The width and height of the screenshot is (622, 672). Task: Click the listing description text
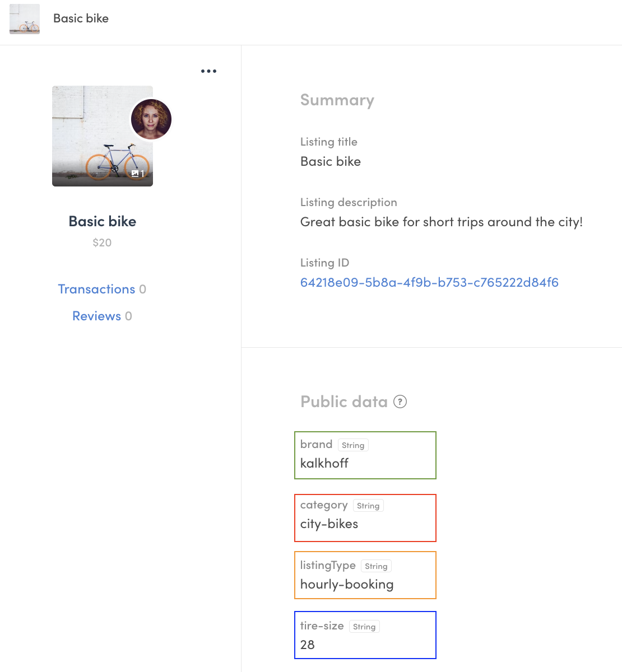point(441,222)
